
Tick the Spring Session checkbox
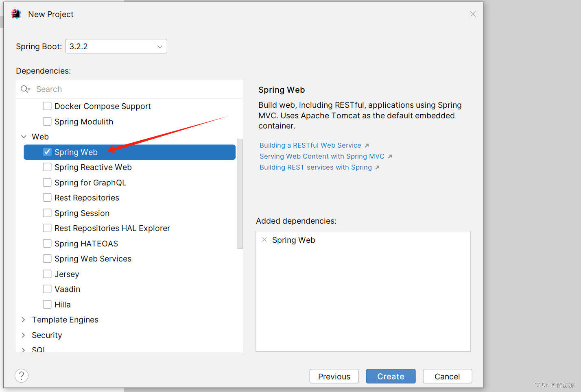click(47, 213)
